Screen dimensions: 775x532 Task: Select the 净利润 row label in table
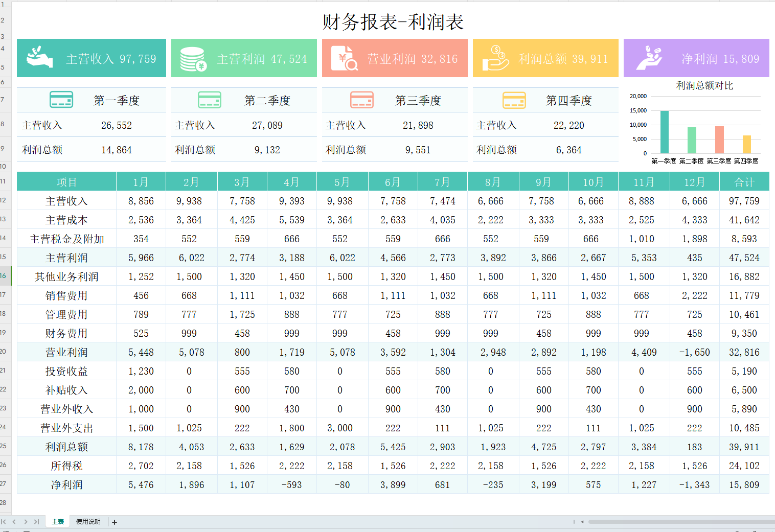tap(66, 484)
